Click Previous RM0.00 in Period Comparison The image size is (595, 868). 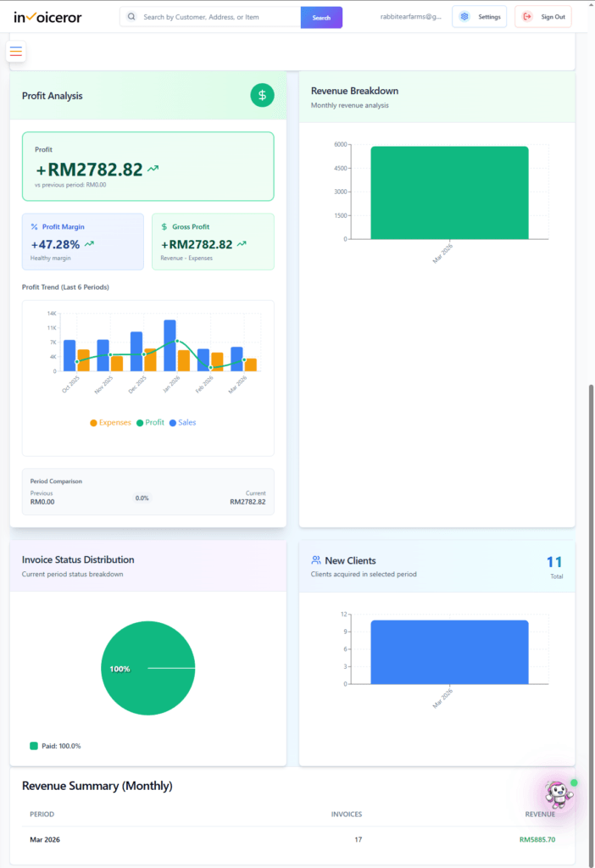(x=42, y=502)
